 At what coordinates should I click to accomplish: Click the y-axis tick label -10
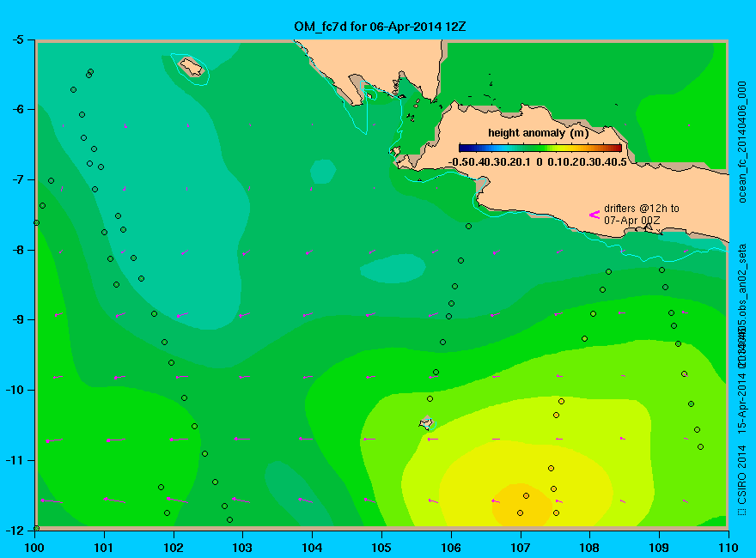click(14, 390)
